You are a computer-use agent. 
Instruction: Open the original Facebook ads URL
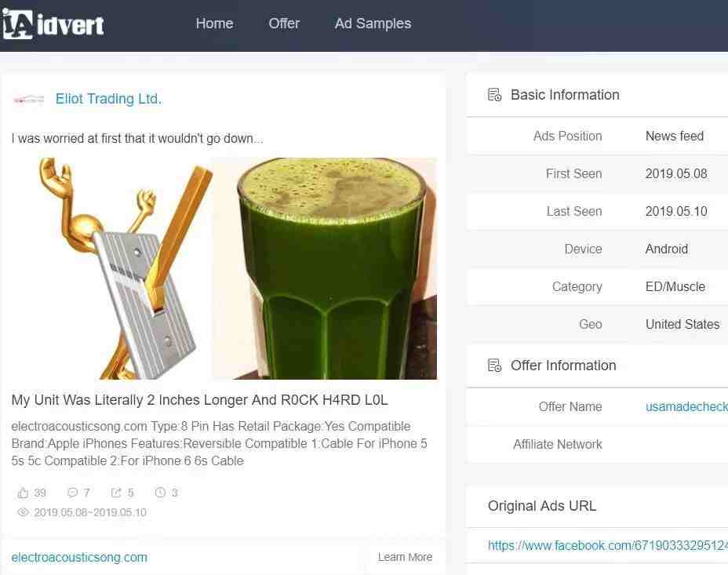(608, 545)
